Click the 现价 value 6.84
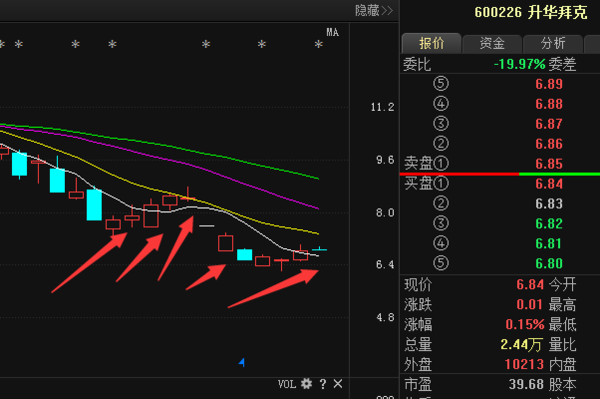This screenshot has height=399, width=600. [530, 285]
